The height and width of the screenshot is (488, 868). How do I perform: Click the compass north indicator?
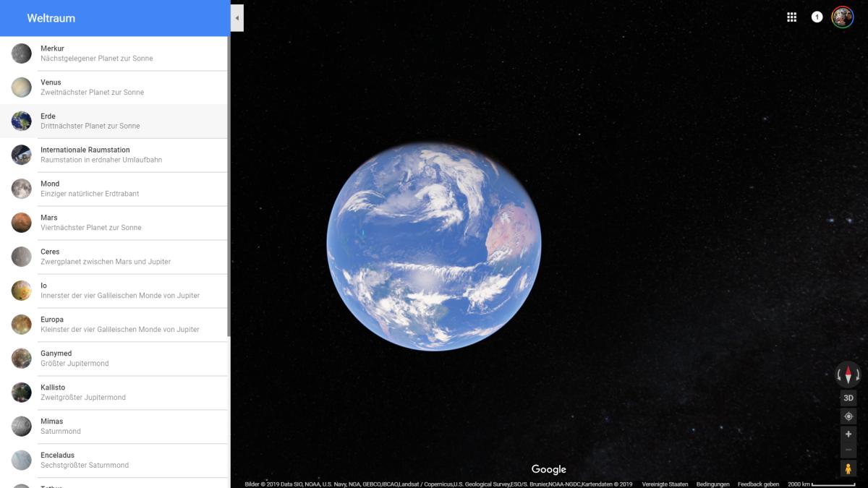848,374
